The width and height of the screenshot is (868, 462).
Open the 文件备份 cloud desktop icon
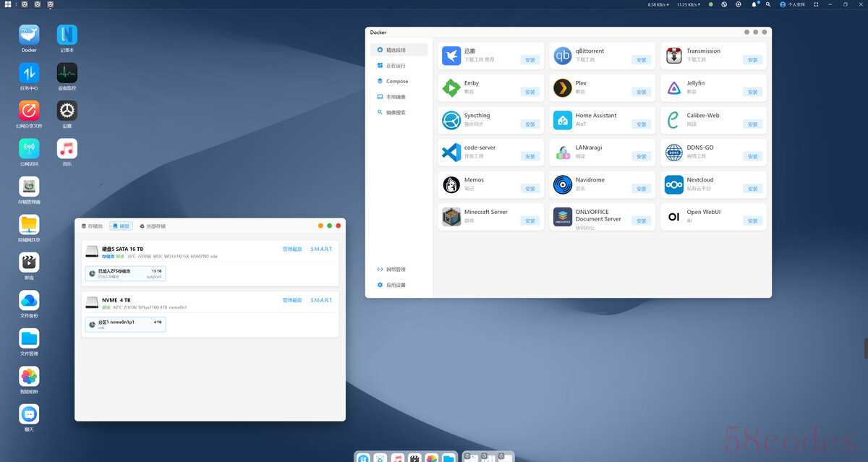[29, 300]
